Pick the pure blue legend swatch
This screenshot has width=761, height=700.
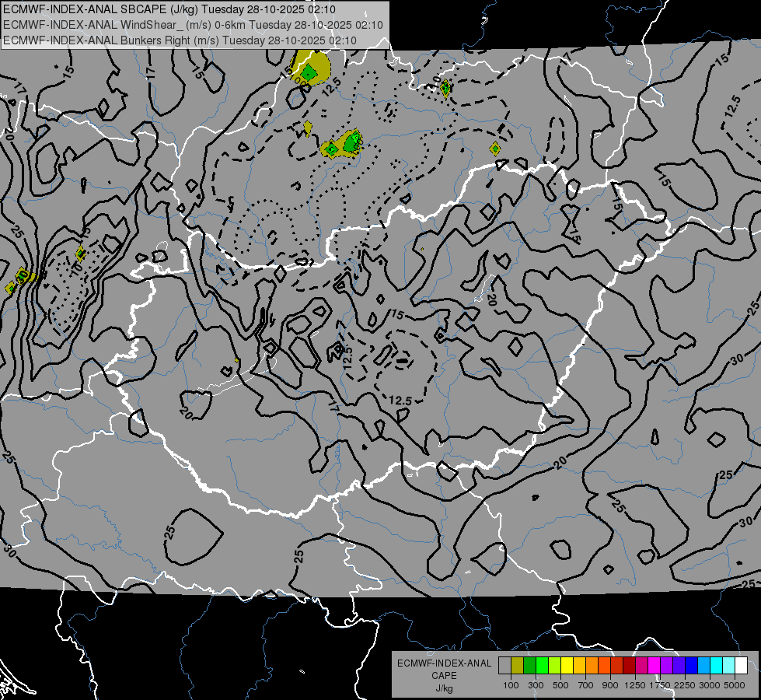pos(692,666)
